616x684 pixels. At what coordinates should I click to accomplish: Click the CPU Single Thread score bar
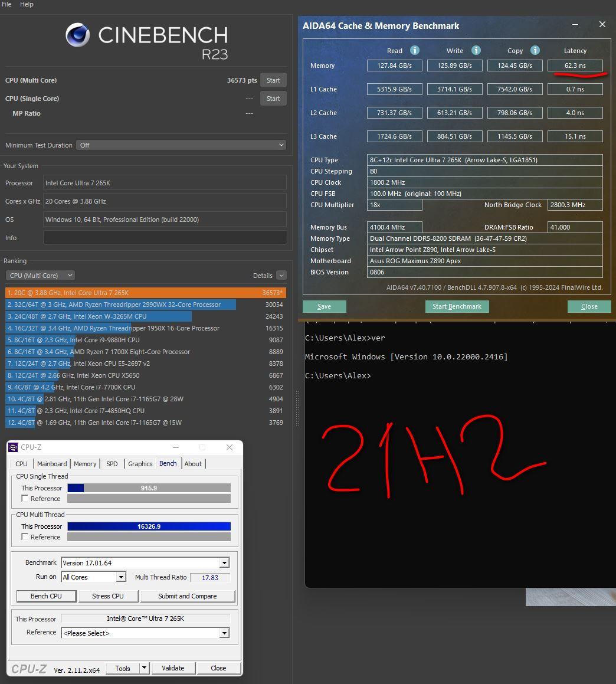(149, 487)
